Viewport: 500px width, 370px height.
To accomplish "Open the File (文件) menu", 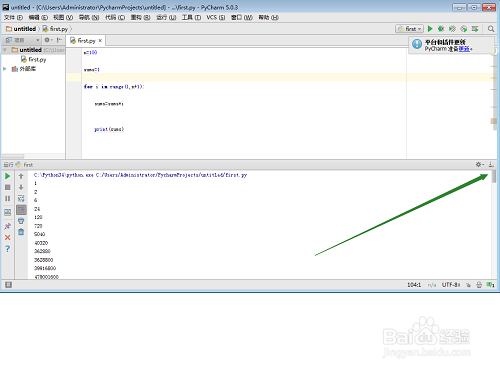I will (13, 17).
